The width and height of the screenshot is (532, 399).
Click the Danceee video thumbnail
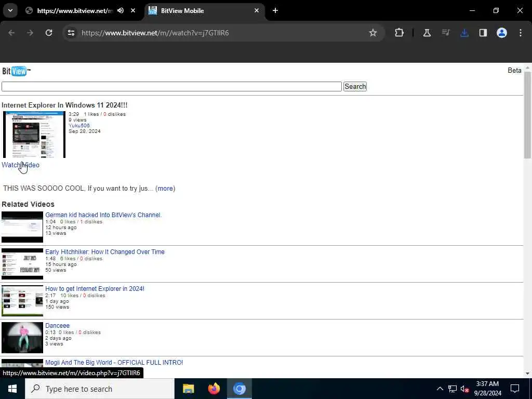coord(22,338)
